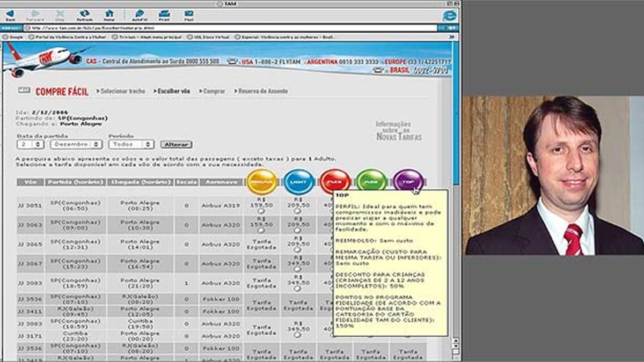644x362 pixels.
Task: Click the Chegada (horário) column header
Action: pos(140,182)
